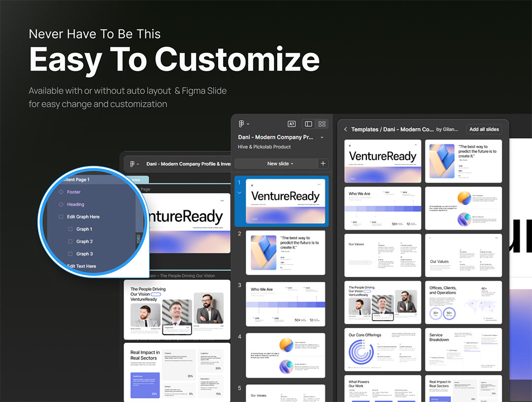Select the Heading component layer icon
This screenshot has height=402, width=532.
pos(61,204)
